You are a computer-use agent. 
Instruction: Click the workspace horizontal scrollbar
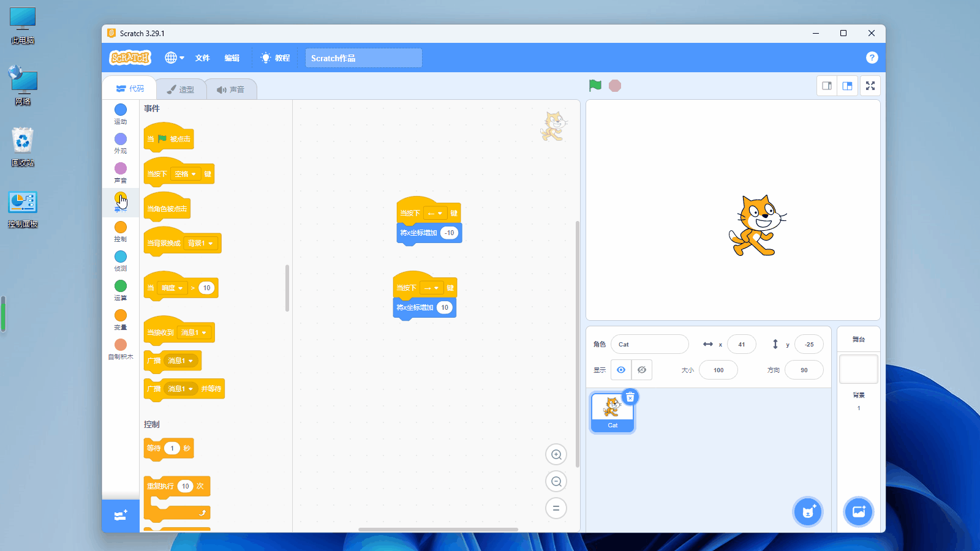coord(438,530)
